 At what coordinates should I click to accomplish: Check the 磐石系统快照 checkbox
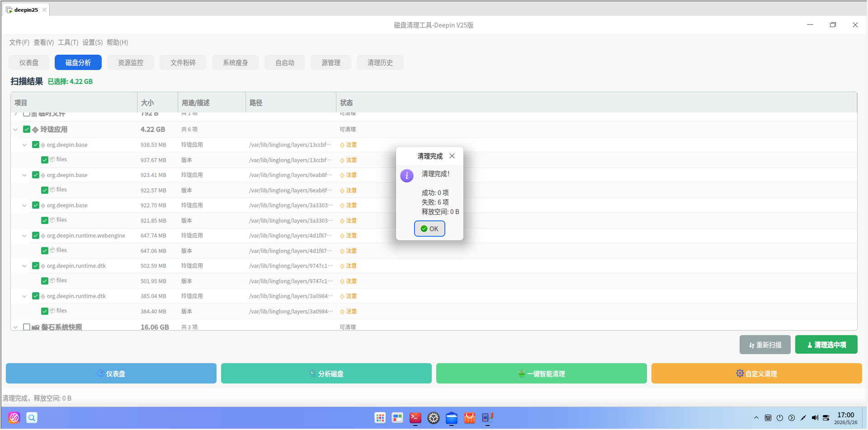tap(27, 327)
